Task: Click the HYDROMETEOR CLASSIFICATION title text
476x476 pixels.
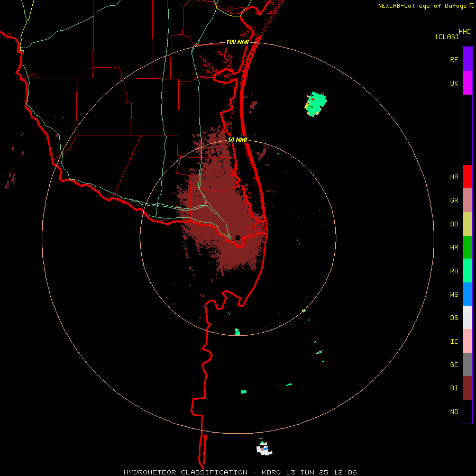Action: (186, 472)
